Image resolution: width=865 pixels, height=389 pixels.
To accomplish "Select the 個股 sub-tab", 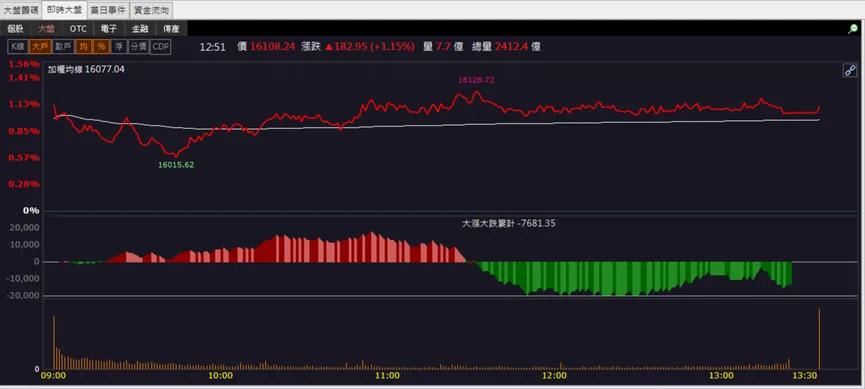I will [15, 29].
